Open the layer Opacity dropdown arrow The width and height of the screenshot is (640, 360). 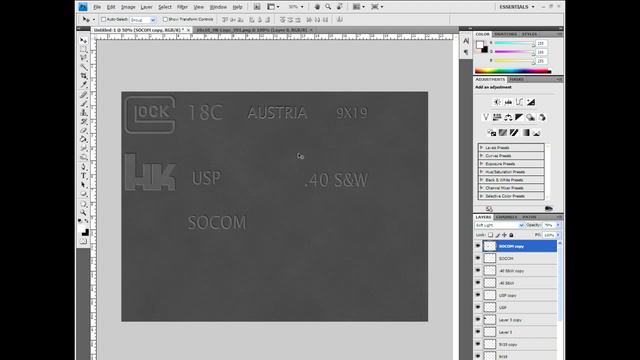[558, 225]
